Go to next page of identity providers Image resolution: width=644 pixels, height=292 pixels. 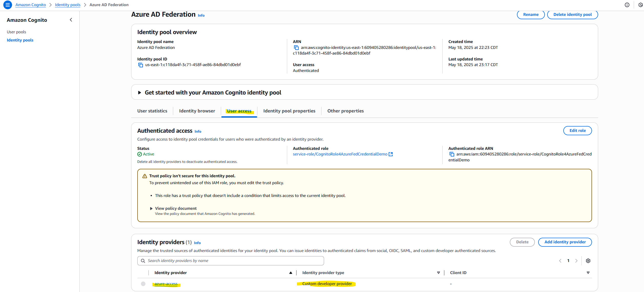click(x=576, y=261)
